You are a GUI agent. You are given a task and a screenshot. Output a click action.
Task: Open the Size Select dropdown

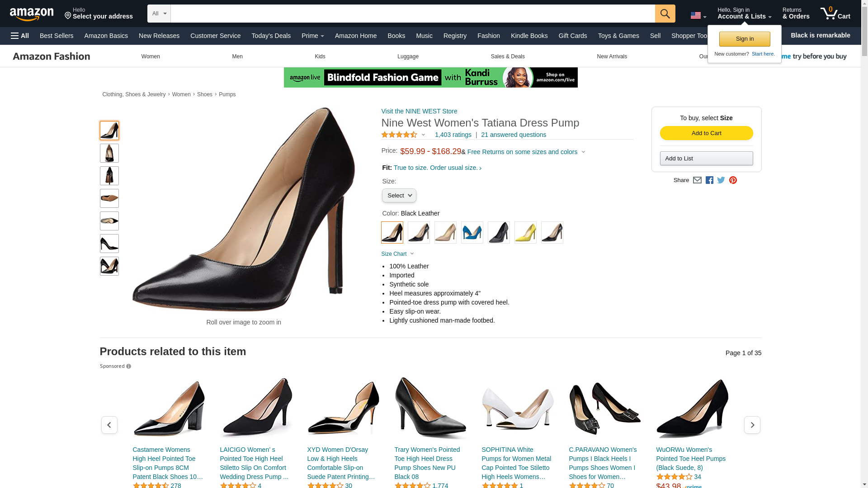tap(399, 196)
